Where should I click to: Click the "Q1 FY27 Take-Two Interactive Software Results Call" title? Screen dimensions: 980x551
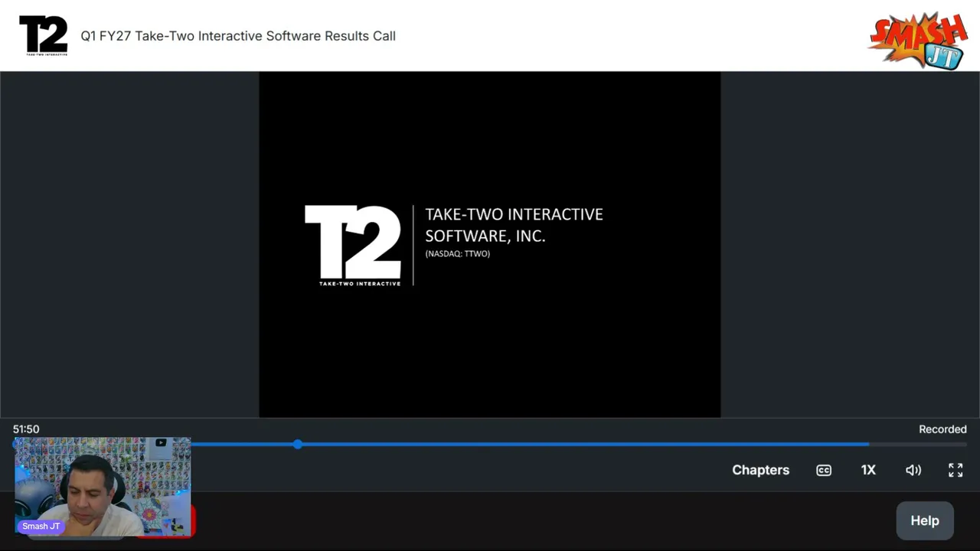click(x=238, y=36)
